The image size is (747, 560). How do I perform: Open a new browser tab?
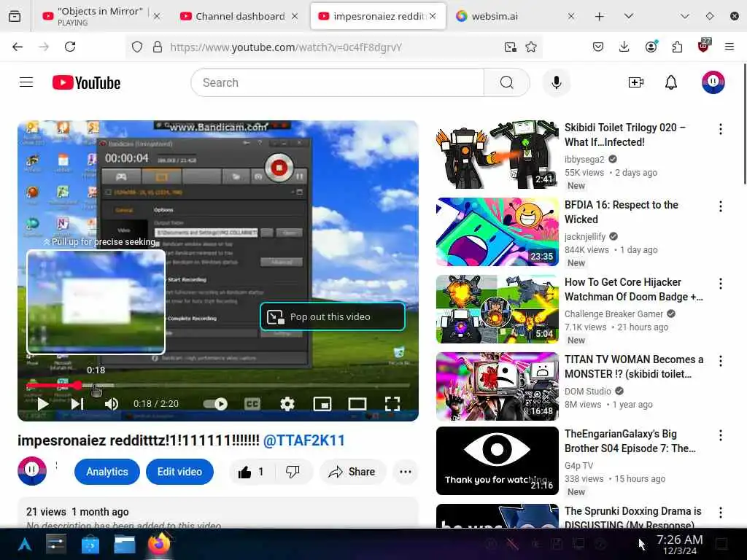point(600,16)
